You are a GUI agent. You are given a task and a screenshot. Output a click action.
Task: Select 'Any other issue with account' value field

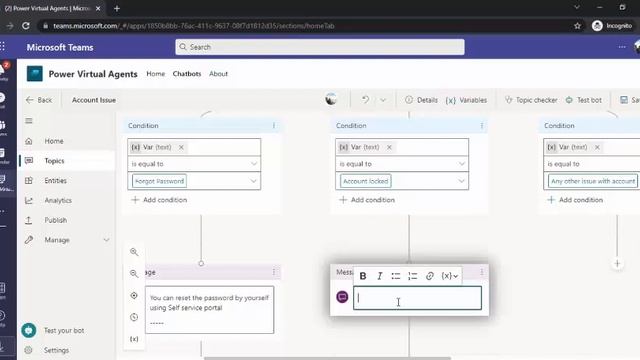point(593,181)
